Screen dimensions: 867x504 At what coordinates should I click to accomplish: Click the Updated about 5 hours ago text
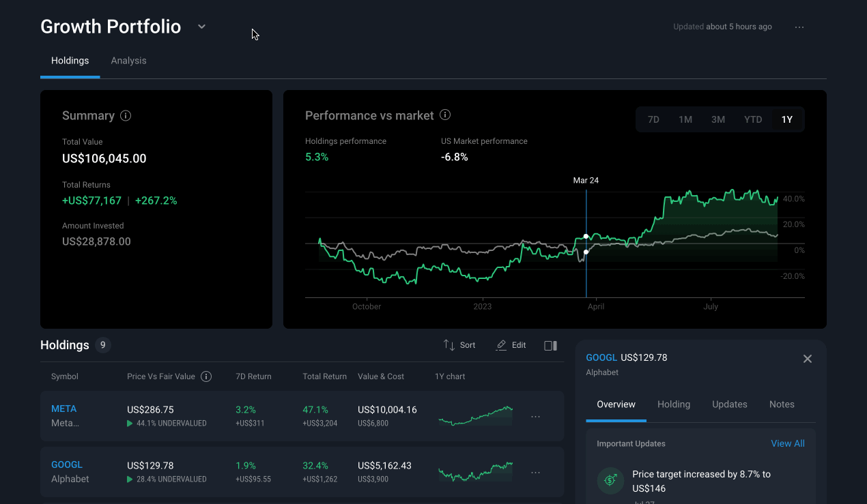(723, 27)
